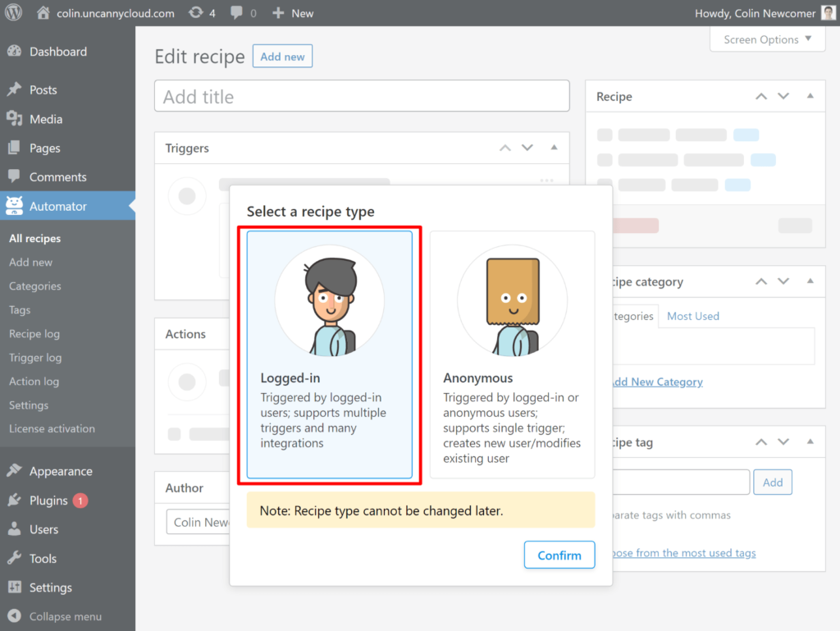Open the site home icon
Viewport: 840px width, 631px height.
pos(43,13)
